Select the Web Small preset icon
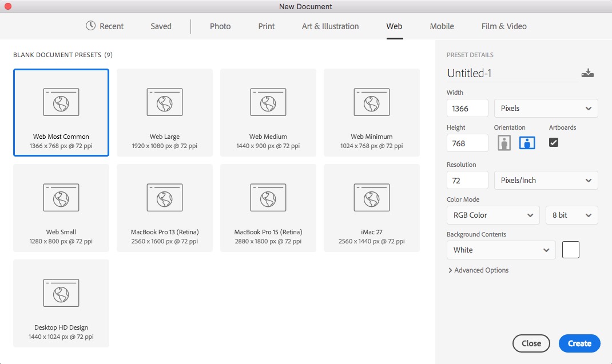 (x=61, y=198)
